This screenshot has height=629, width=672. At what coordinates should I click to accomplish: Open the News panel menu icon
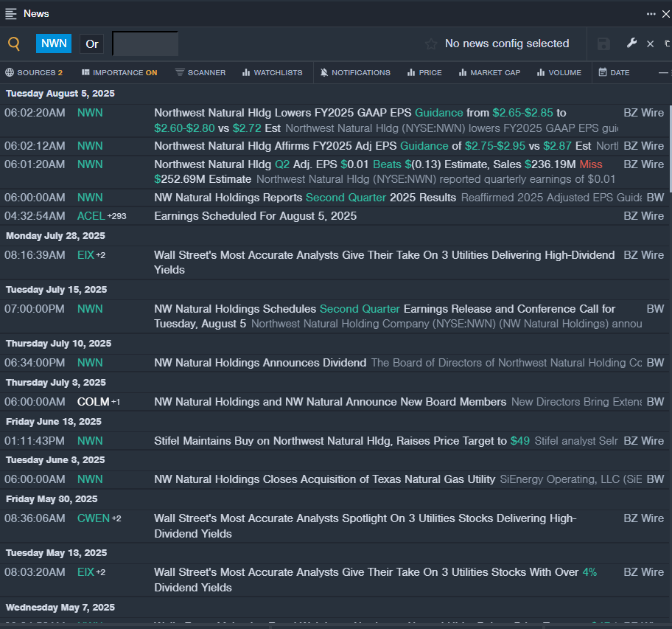point(11,14)
